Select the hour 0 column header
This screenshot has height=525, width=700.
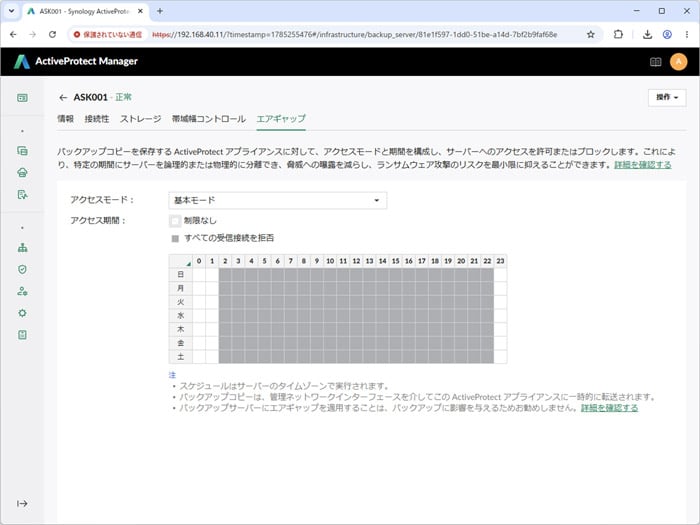coord(199,261)
